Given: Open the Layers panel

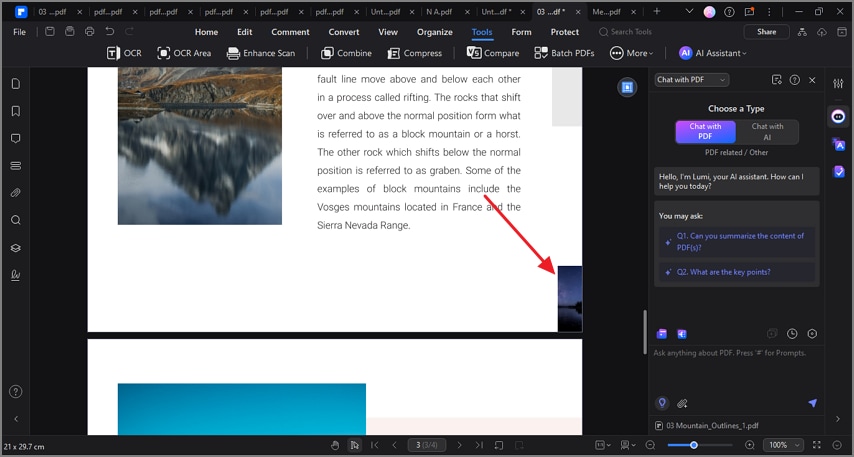Looking at the screenshot, I should coord(16,248).
